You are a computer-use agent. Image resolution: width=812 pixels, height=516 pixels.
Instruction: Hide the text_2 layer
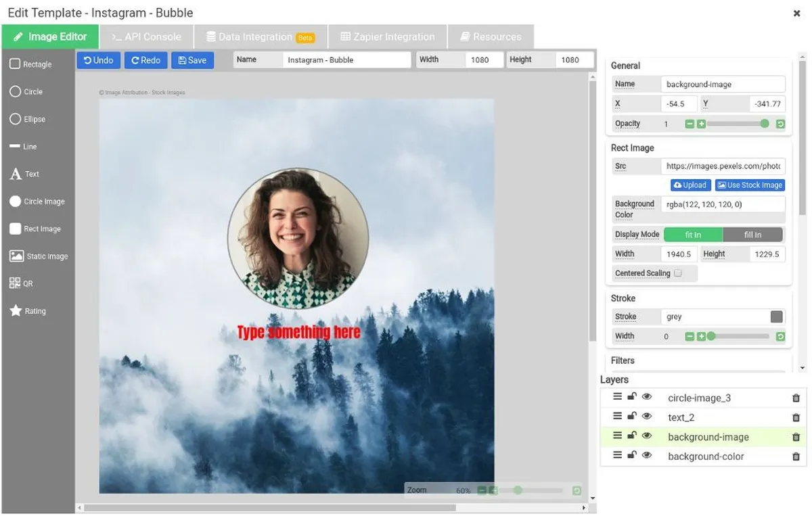[647, 417]
